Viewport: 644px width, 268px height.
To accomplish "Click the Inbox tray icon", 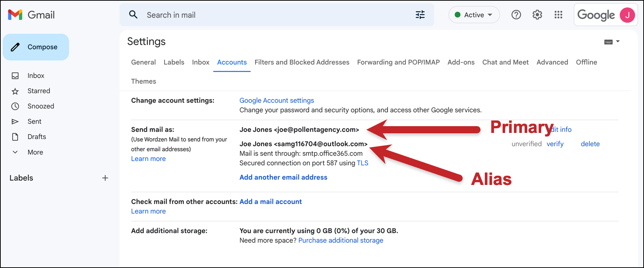I will pyautogui.click(x=15, y=76).
